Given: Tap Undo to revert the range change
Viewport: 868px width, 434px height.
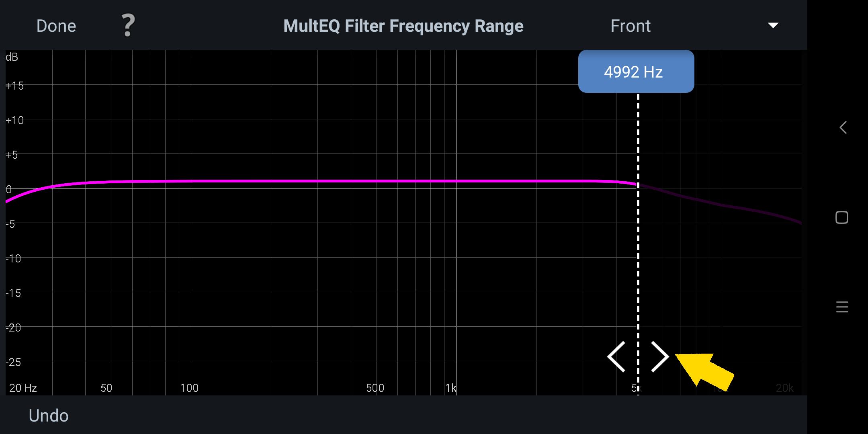Looking at the screenshot, I should point(49,416).
